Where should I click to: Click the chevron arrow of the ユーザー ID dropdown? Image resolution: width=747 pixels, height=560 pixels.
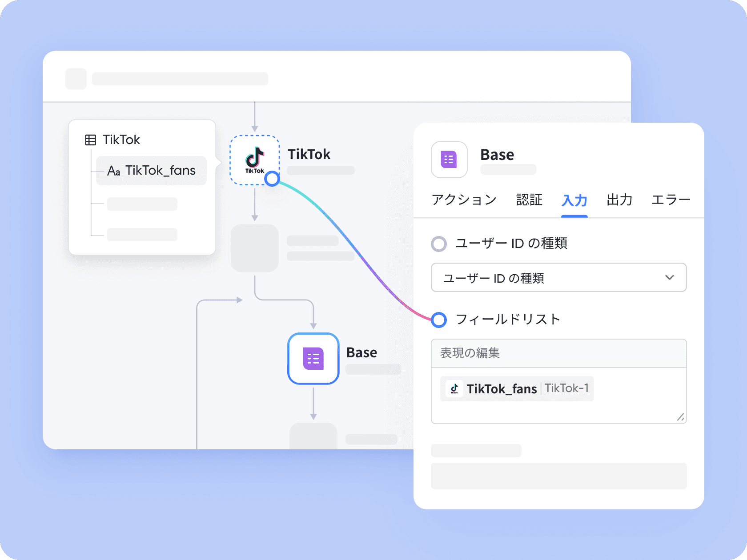click(669, 278)
